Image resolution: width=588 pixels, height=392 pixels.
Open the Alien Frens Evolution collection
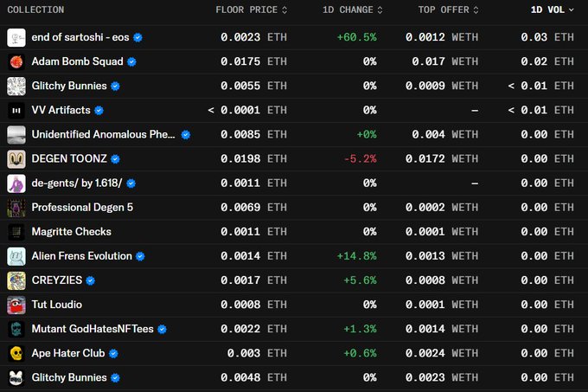[x=82, y=256]
